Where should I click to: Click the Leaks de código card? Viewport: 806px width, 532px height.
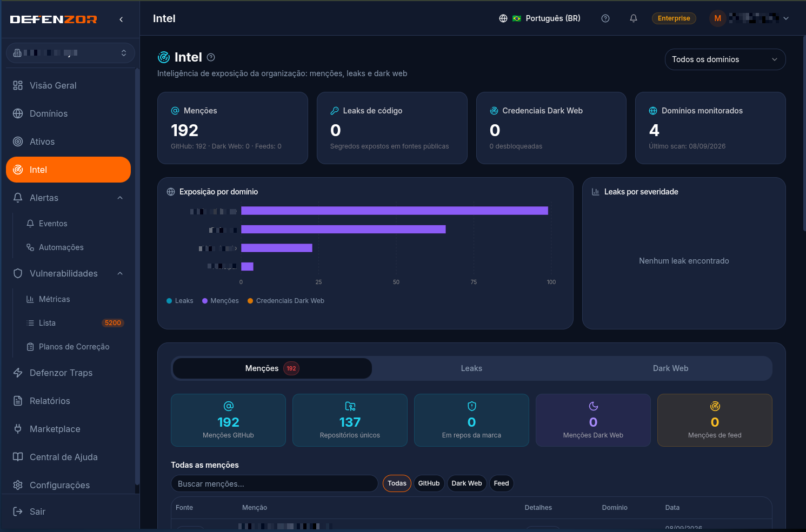click(x=392, y=128)
